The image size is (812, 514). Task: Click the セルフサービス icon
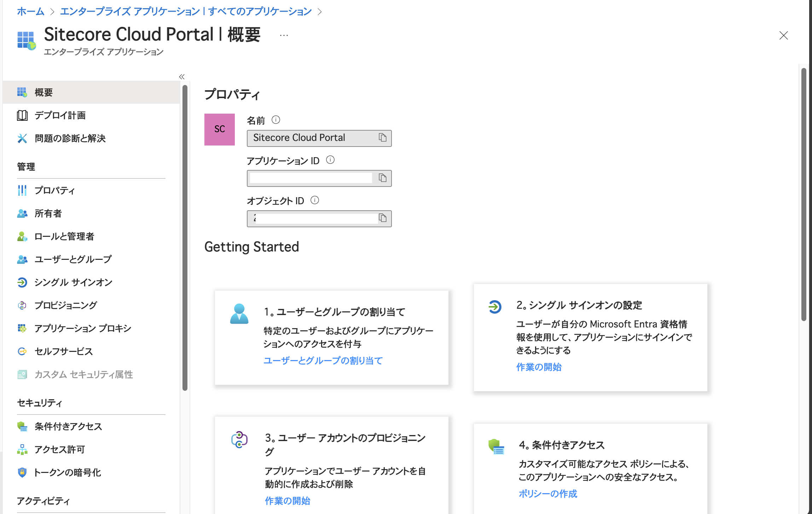[x=22, y=352]
